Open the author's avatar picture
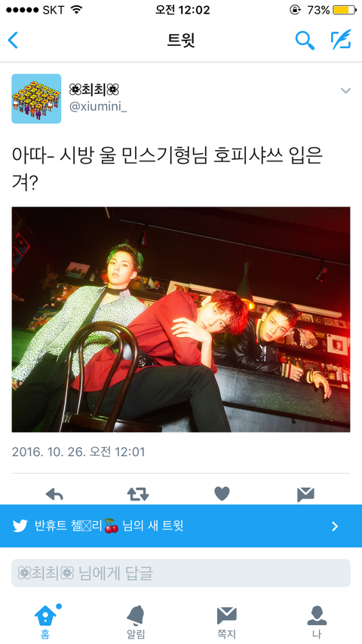The image size is (362, 644). tap(36, 99)
